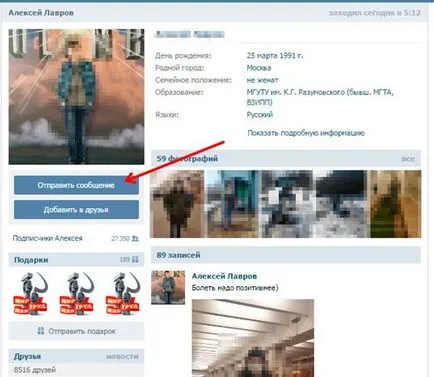Click the language value Русский
The image size is (434, 377).
[260, 115]
